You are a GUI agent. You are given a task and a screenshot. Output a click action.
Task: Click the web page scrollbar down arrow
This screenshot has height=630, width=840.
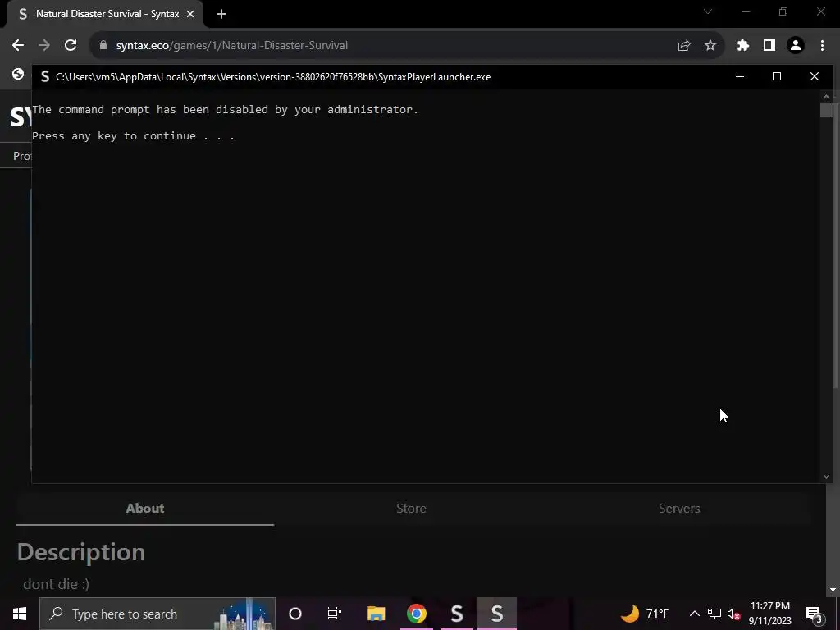[x=833, y=591]
